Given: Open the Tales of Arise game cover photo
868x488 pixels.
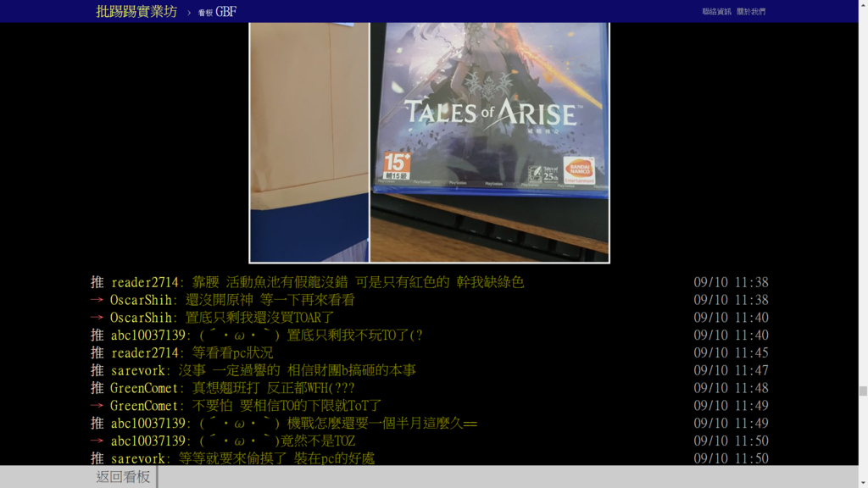Looking at the screenshot, I should [490, 142].
